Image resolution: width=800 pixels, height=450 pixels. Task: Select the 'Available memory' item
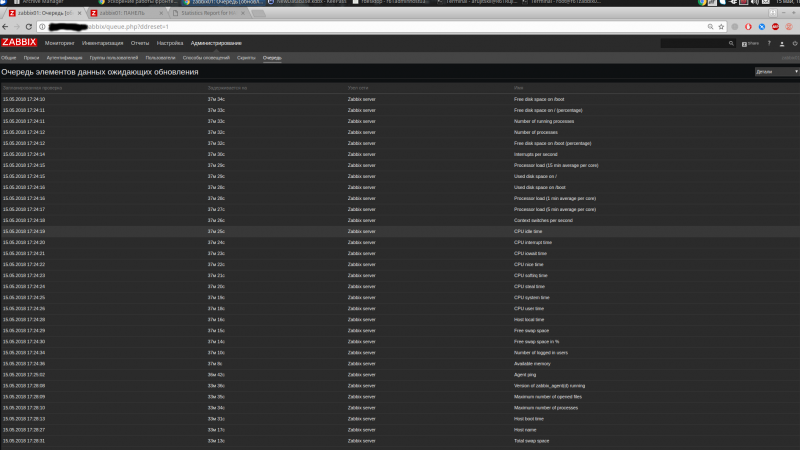[532, 364]
